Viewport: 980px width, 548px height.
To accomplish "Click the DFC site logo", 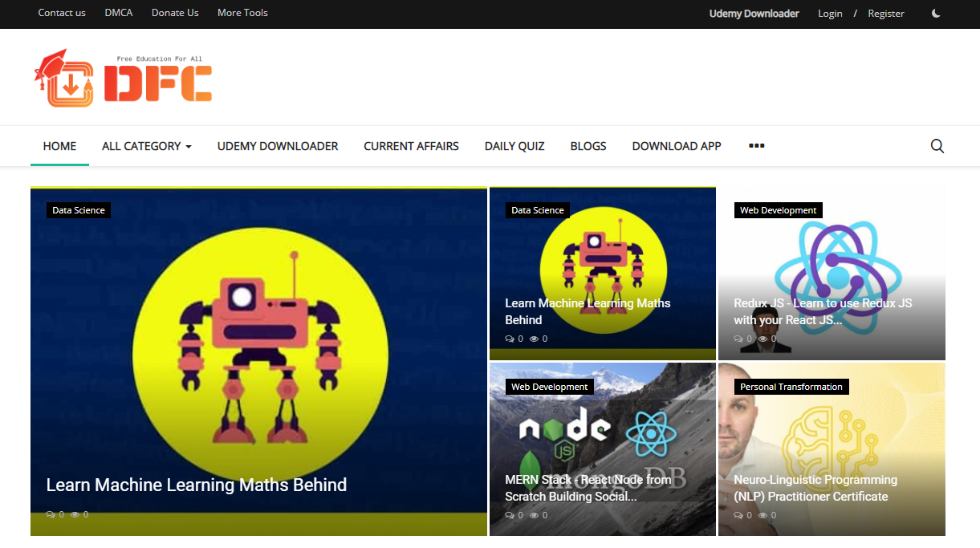I will pos(123,79).
